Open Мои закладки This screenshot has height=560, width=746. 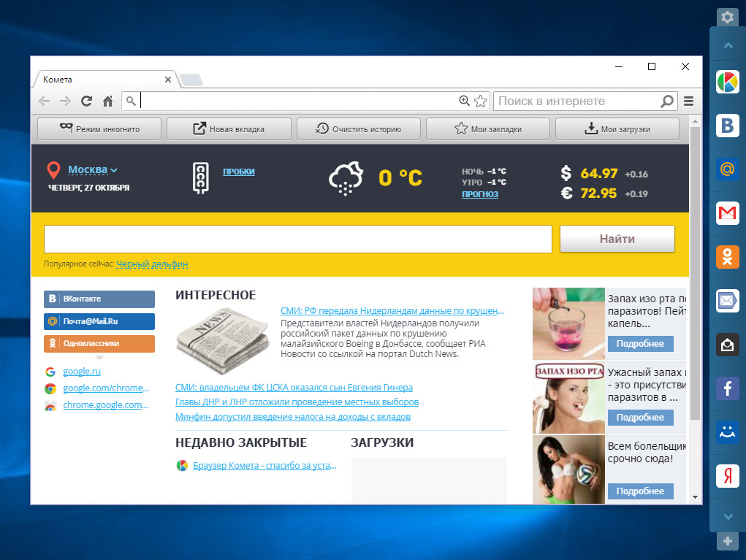point(487,129)
